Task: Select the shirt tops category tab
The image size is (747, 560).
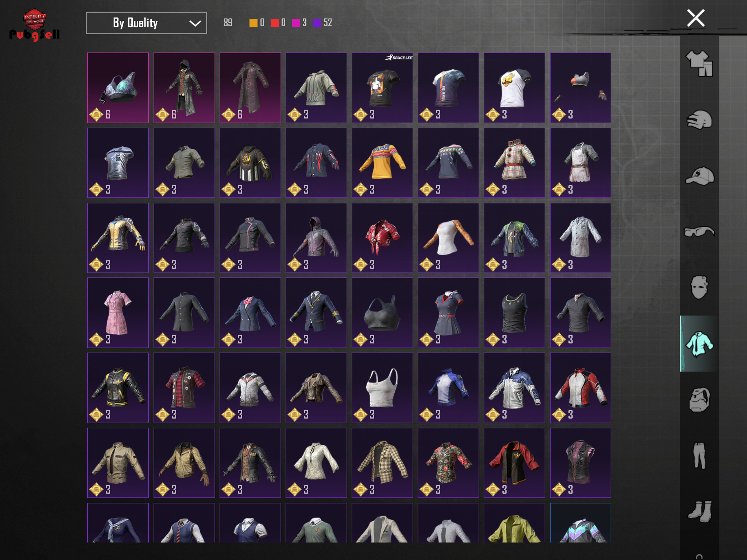Action: coord(699,343)
